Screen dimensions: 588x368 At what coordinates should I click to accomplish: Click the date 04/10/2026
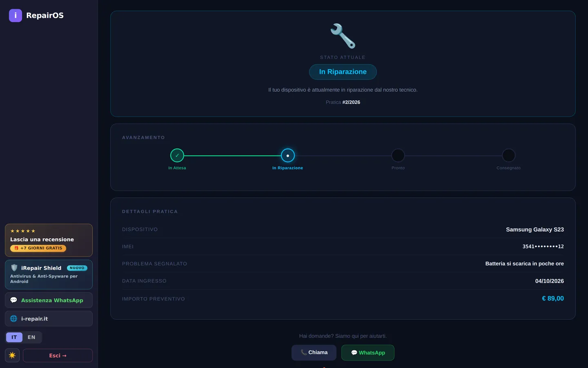[x=550, y=281]
